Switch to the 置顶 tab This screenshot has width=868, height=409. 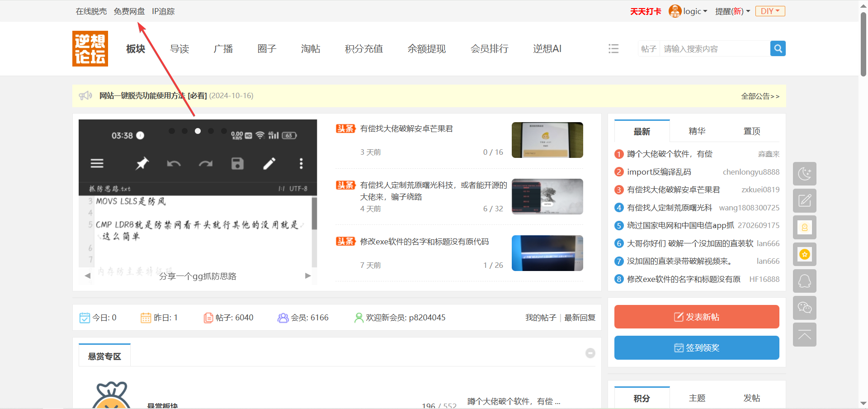(x=752, y=131)
